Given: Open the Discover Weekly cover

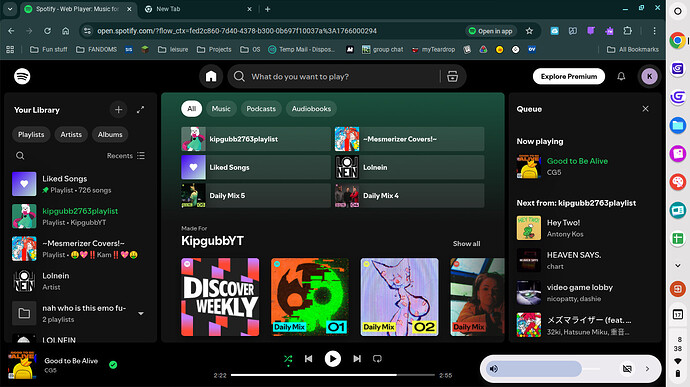Looking at the screenshot, I should (x=220, y=297).
